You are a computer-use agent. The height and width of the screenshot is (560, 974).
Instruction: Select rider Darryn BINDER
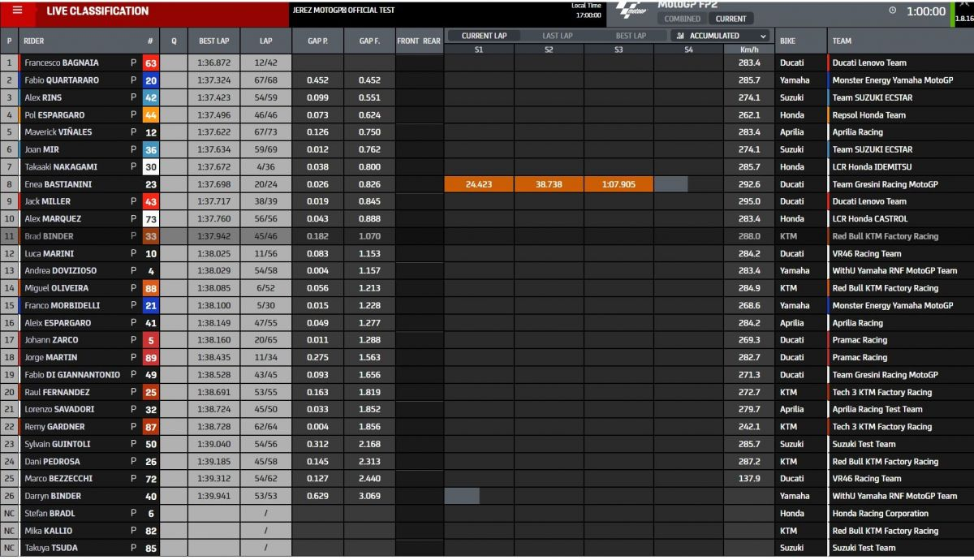pyautogui.click(x=53, y=496)
